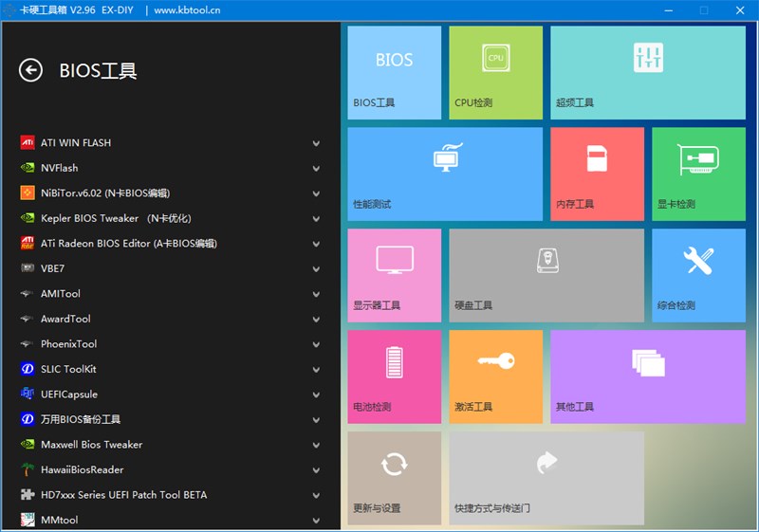This screenshot has height=532, width=759.
Task: Select PhoenixTool in the list
Action: [68, 344]
